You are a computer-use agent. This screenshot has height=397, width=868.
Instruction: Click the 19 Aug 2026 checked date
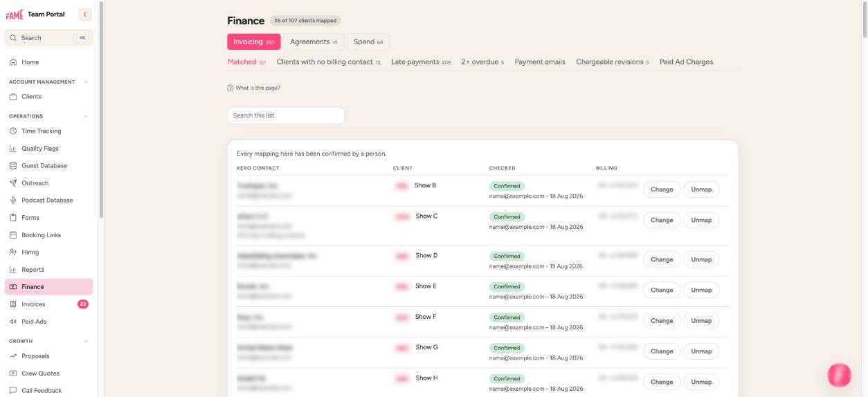566,266
